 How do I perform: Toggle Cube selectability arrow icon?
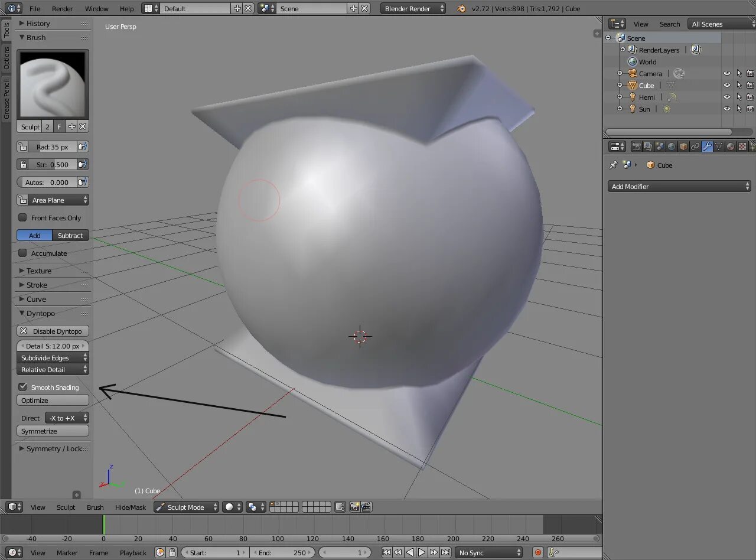coord(739,85)
